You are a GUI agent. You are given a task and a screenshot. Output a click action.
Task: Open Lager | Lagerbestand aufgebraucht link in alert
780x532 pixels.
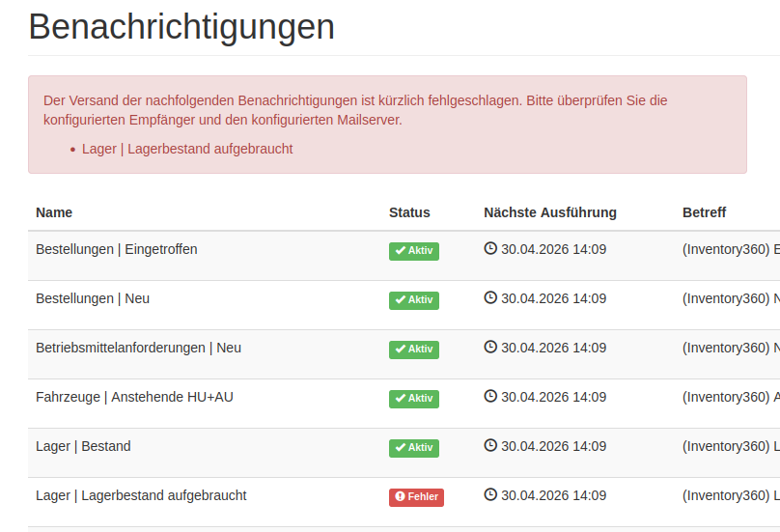pyautogui.click(x=187, y=149)
